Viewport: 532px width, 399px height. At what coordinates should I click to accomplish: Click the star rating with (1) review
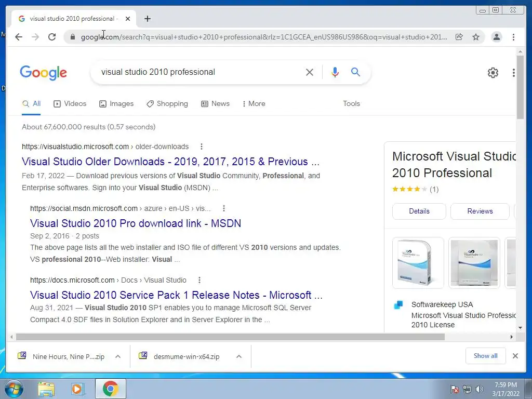[x=415, y=189]
